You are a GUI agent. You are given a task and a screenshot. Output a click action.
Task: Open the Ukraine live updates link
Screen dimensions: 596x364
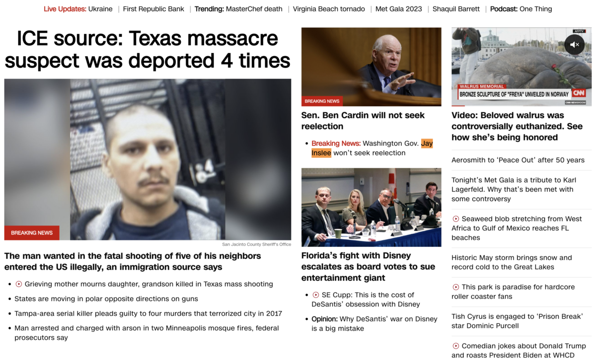coord(100,9)
